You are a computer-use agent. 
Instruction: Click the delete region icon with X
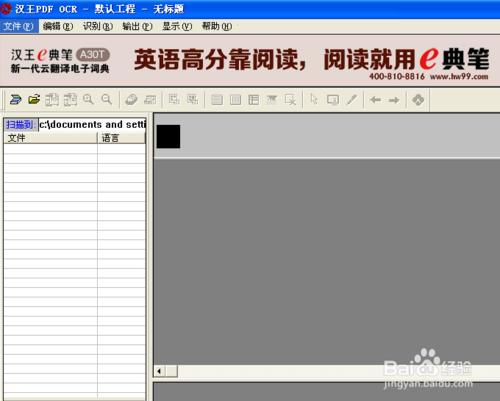(x=290, y=100)
